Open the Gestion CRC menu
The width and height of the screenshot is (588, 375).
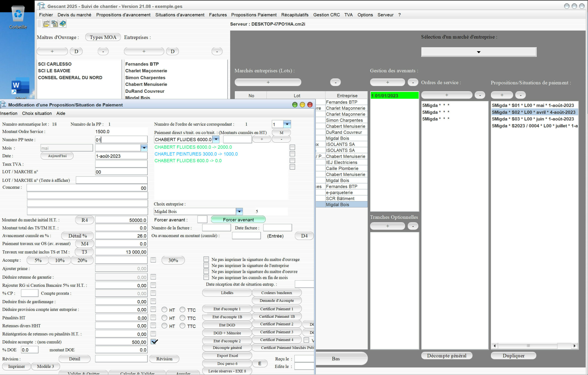click(x=326, y=15)
